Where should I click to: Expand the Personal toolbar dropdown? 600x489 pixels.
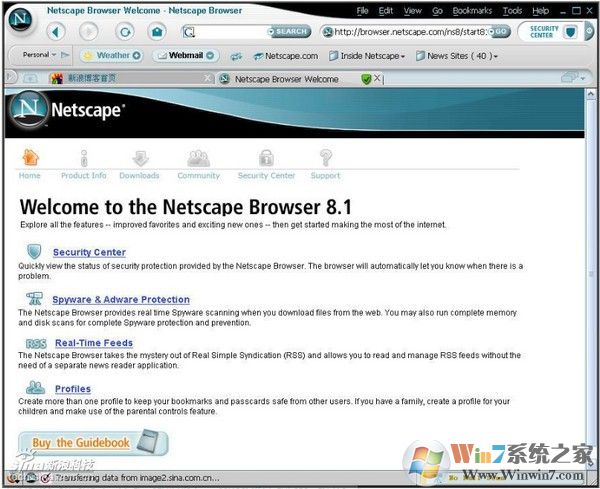39,55
